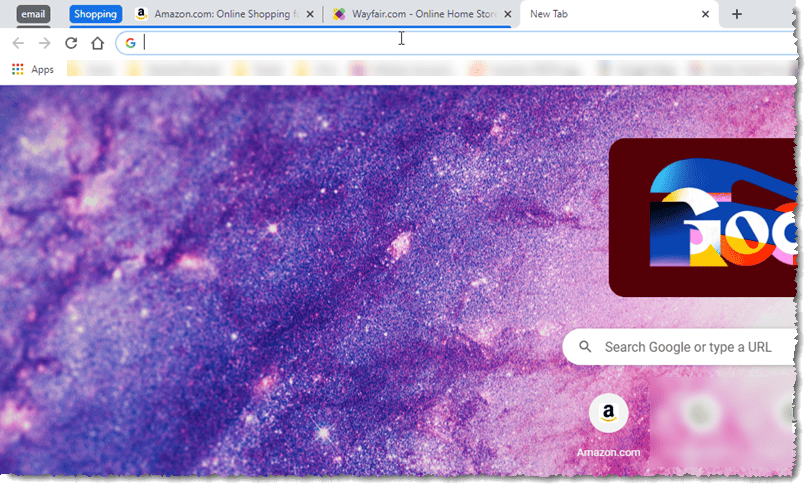Click the magnifier icon in Google search box
Image resolution: width=812 pixels, height=493 pixels.
[584, 347]
